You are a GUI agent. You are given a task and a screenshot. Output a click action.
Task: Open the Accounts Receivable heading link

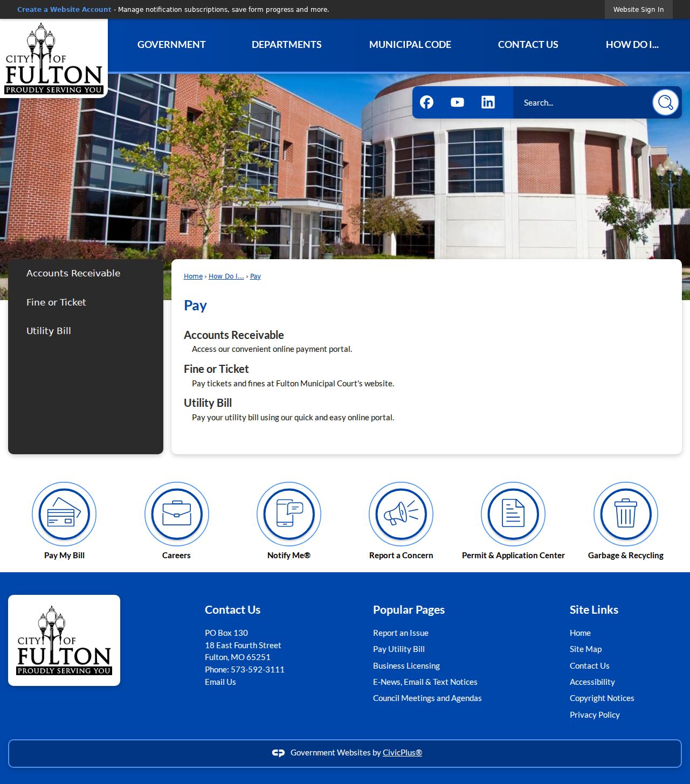point(234,335)
